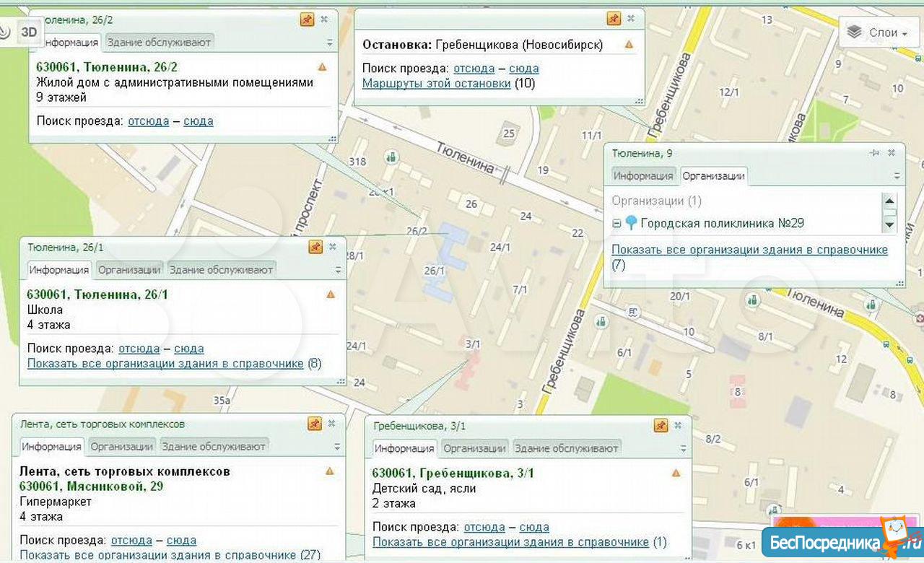Image resolution: width=924 pixels, height=563 pixels.
Task: Toggle the pin on the Лента callout
Action: (x=315, y=424)
